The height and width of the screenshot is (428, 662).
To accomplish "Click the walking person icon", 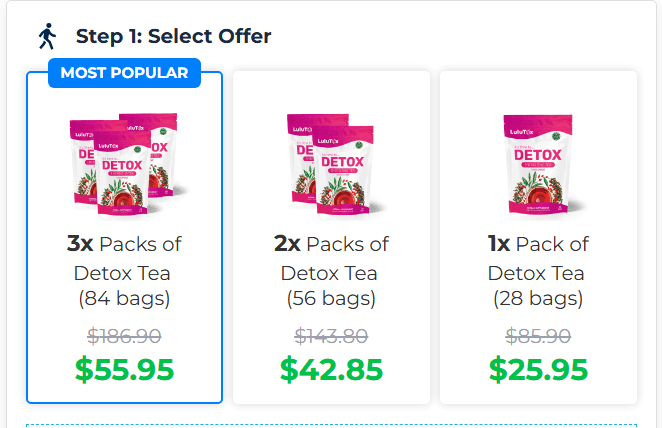I will [47, 37].
